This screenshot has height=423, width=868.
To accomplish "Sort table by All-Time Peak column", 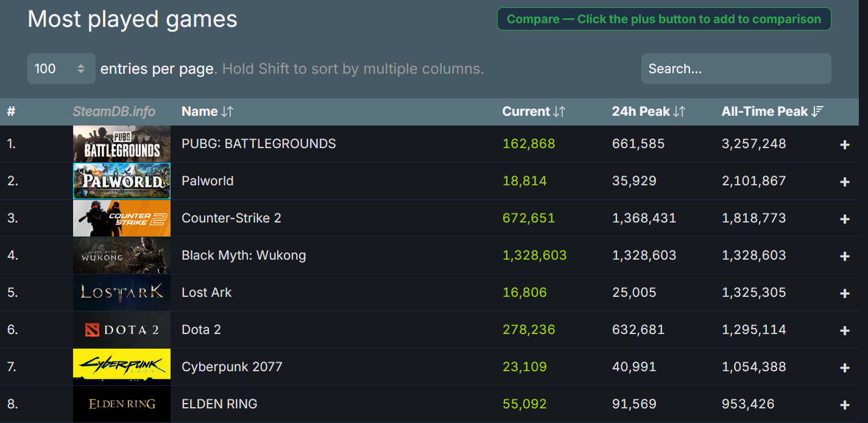I will point(772,111).
